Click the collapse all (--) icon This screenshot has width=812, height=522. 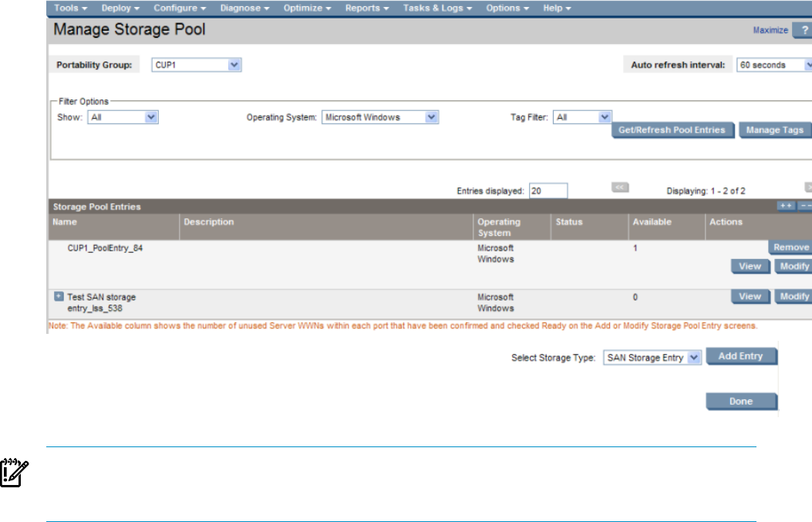coord(805,207)
